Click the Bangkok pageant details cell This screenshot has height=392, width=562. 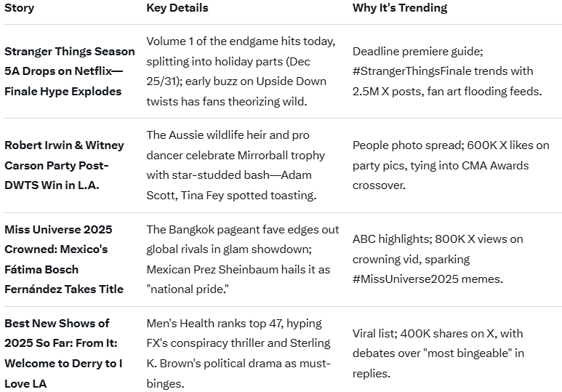242,259
